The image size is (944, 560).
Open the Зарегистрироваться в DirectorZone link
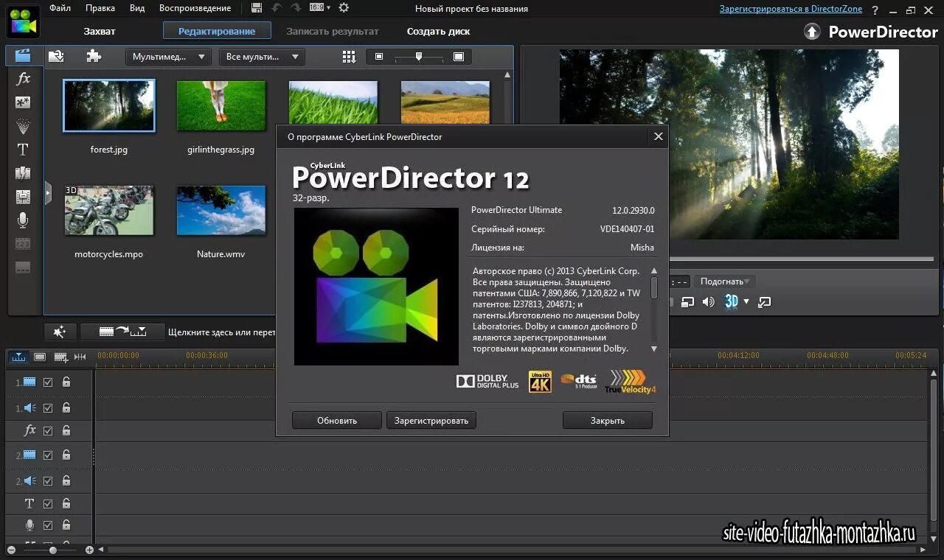click(x=791, y=9)
